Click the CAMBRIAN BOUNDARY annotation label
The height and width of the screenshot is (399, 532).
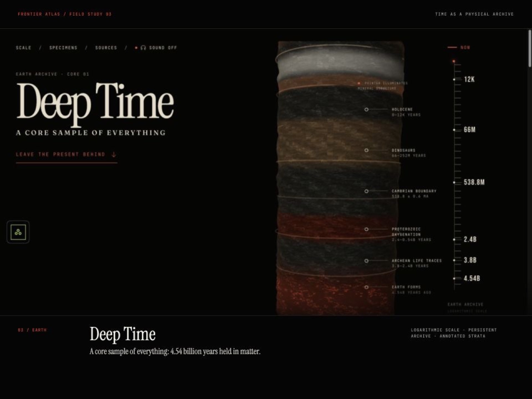coord(414,191)
